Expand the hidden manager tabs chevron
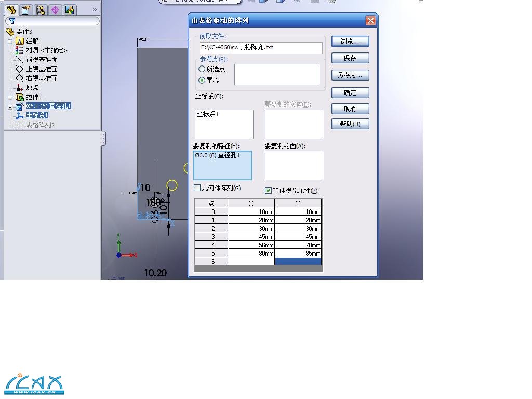This screenshot has height=399, width=532. tap(95, 9)
